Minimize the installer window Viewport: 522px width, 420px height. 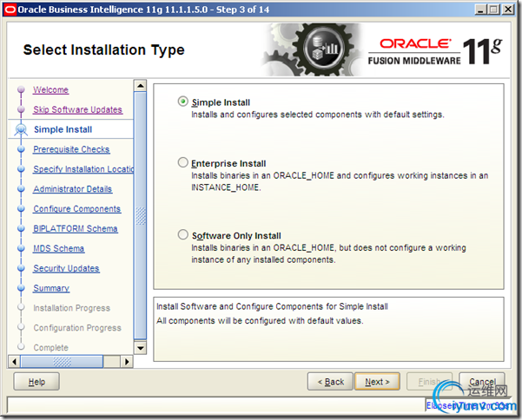(480, 10)
